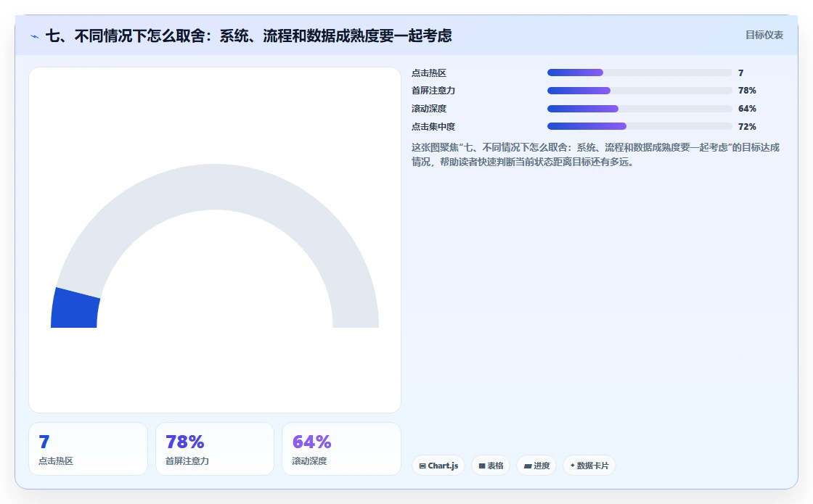The image size is (813, 504).
Task: Click the lightning icon beside the title
Action: coord(35,36)
